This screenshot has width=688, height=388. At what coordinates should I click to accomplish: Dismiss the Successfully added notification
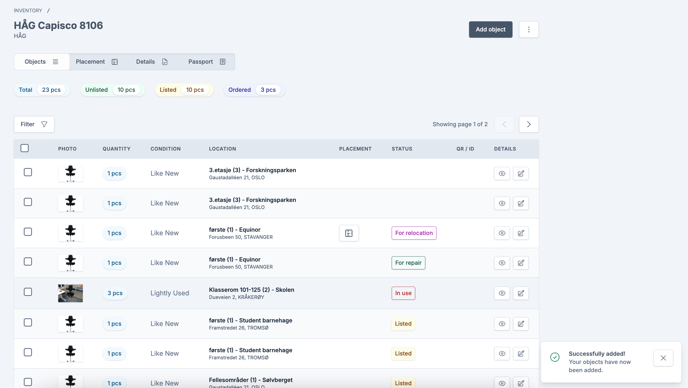[x=663, y=358]
